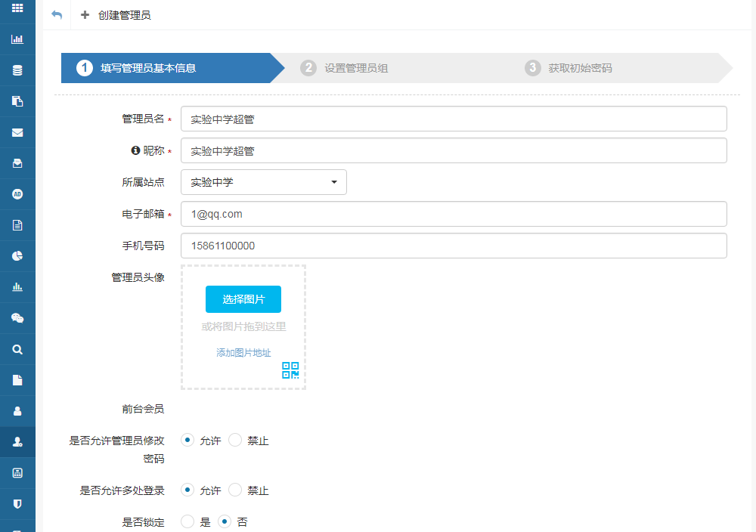756x532 pixels.
Task: Click the search magnifier sidebar icon
Action: pos(17,349)
